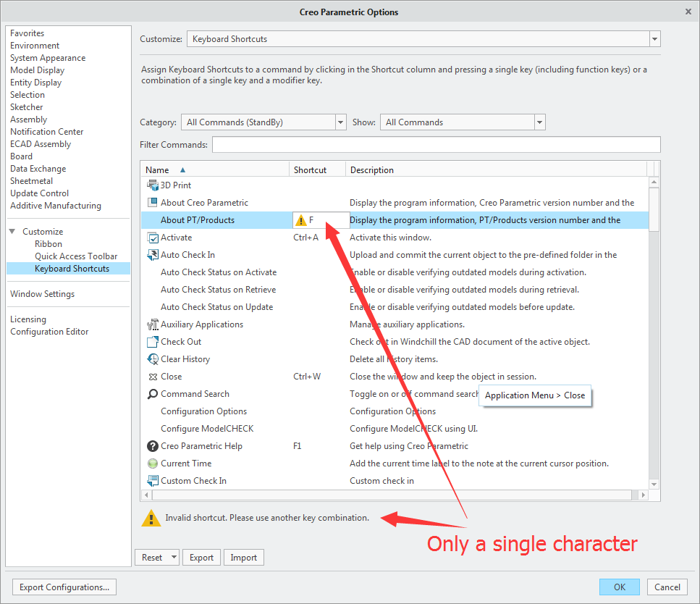Viewport: 700px width, 604px height.
Task: Click the Close command X icon
Action: [x=153, y=377]
